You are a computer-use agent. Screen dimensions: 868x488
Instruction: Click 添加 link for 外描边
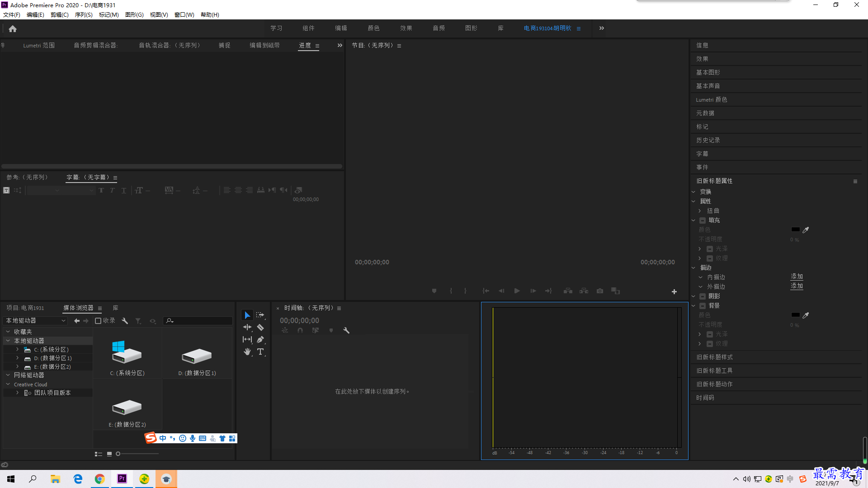(x=797, y=286)
